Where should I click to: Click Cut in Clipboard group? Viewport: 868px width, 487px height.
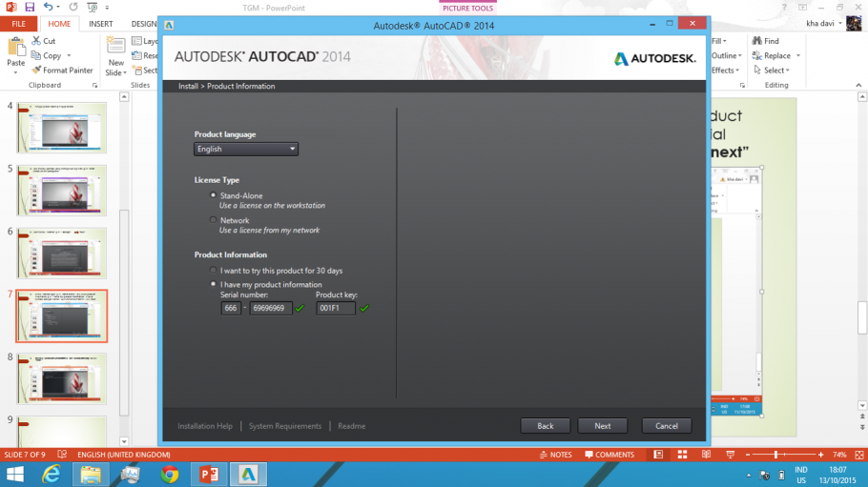pos(44,41)
